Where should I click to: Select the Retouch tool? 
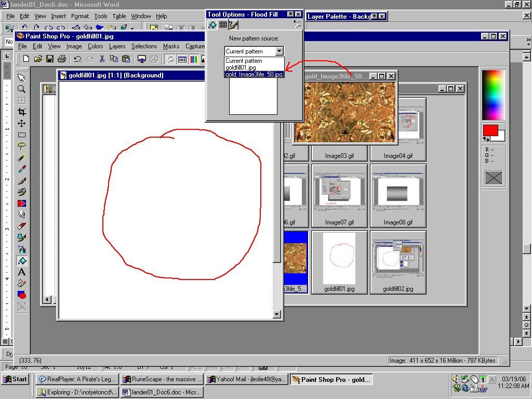pos(22,215)
